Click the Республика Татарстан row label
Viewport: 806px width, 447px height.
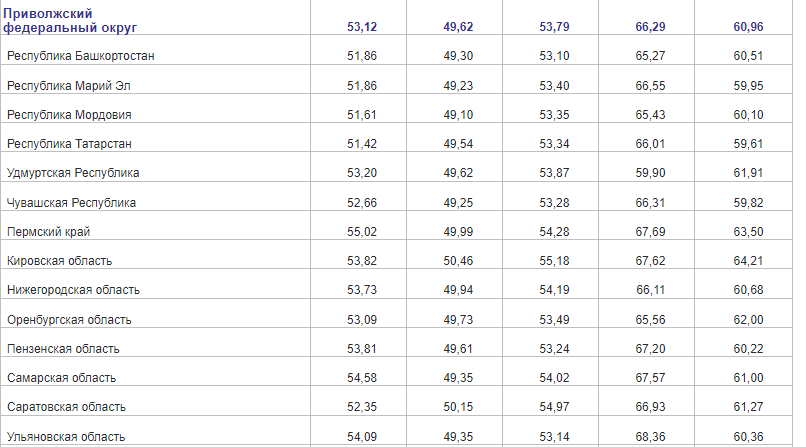pos(69,144)
